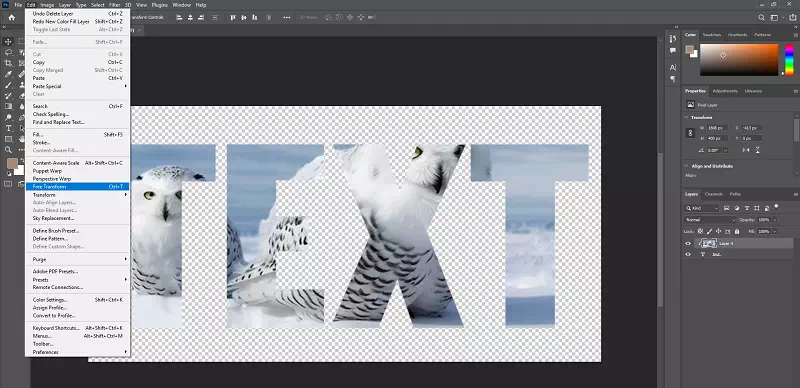Click the align horizontal centers icon

pos(190,17)
